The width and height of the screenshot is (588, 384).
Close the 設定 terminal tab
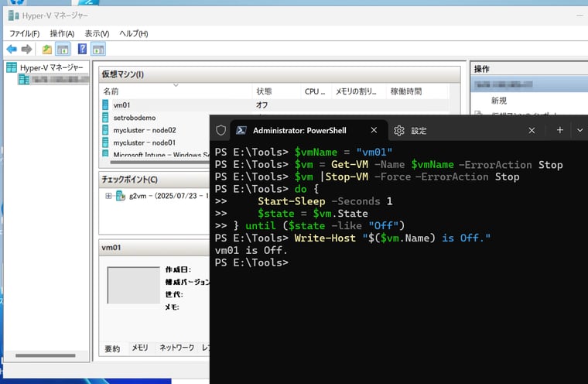tap(532, 131)
